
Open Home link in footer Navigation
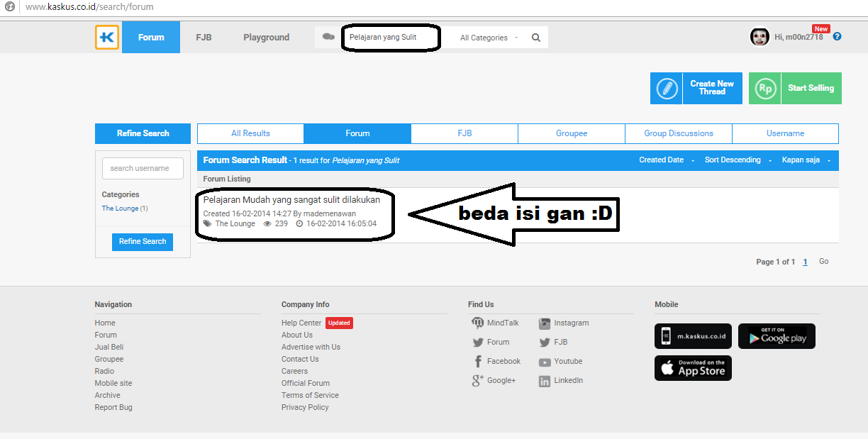105,323
